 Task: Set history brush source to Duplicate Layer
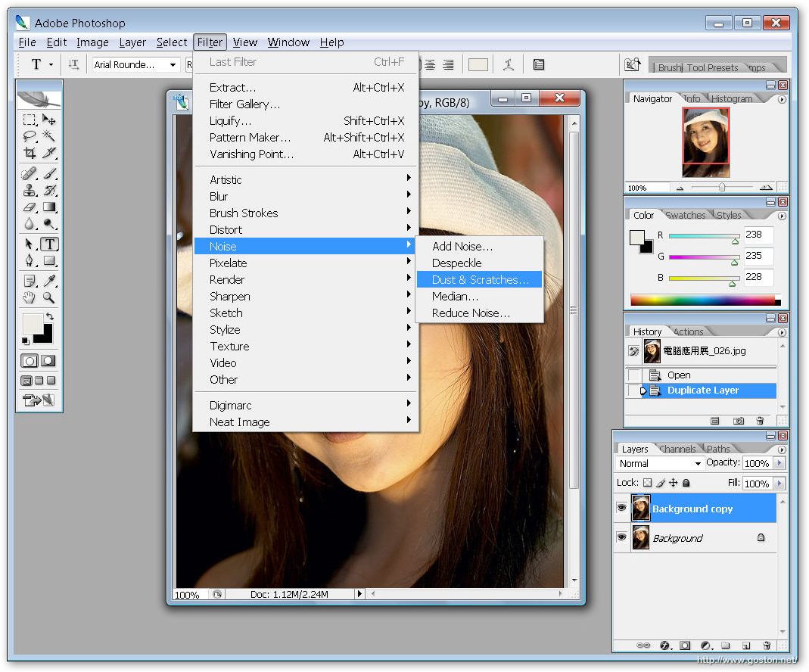point(633,390)
